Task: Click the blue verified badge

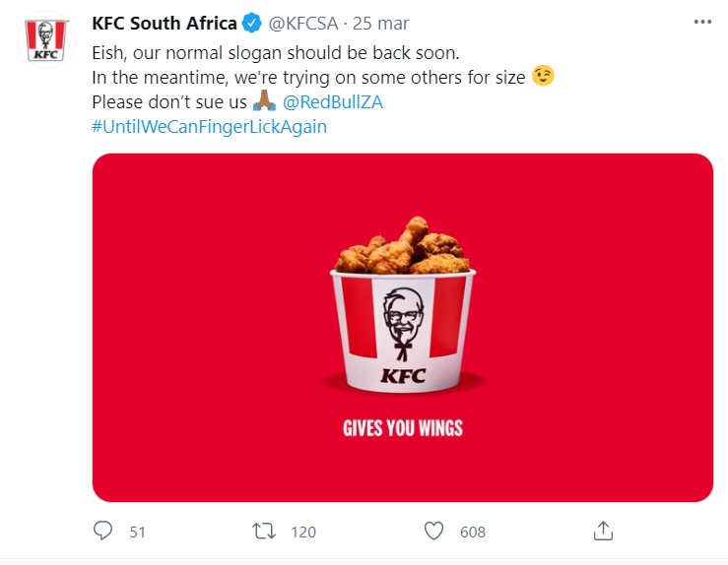Action: coord(252,23)
